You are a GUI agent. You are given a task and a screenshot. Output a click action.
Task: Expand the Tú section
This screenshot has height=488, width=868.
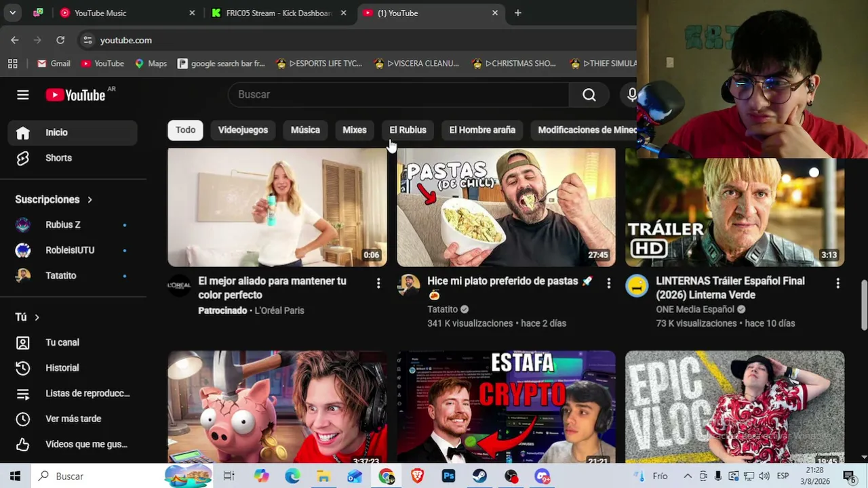(28, 317)
